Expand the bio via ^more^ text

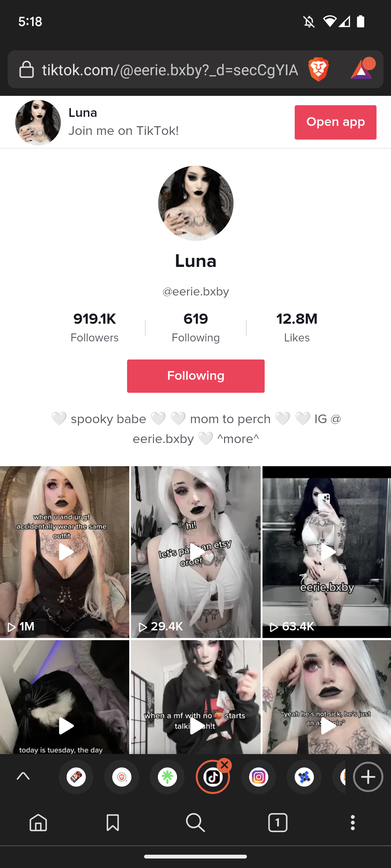point(238,439)
